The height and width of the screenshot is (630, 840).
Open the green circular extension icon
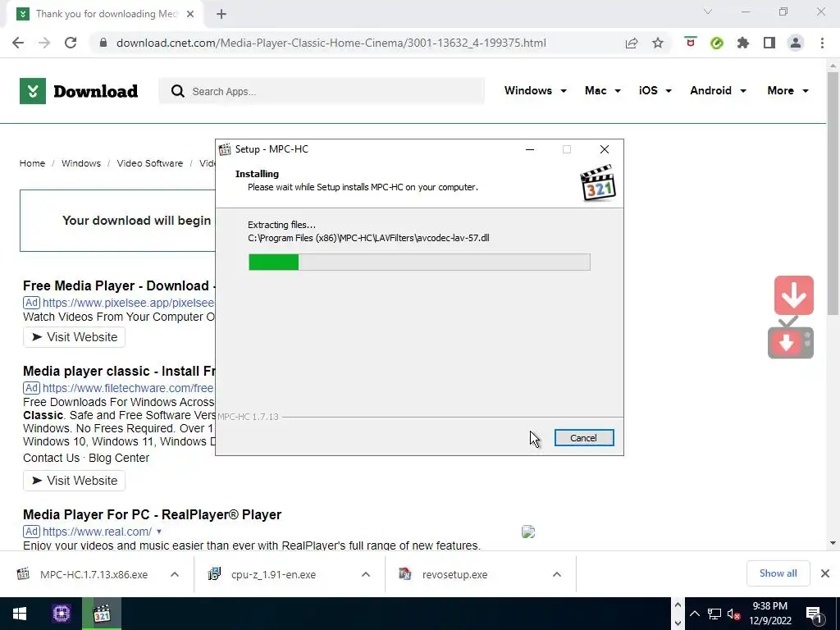point(717,43)
